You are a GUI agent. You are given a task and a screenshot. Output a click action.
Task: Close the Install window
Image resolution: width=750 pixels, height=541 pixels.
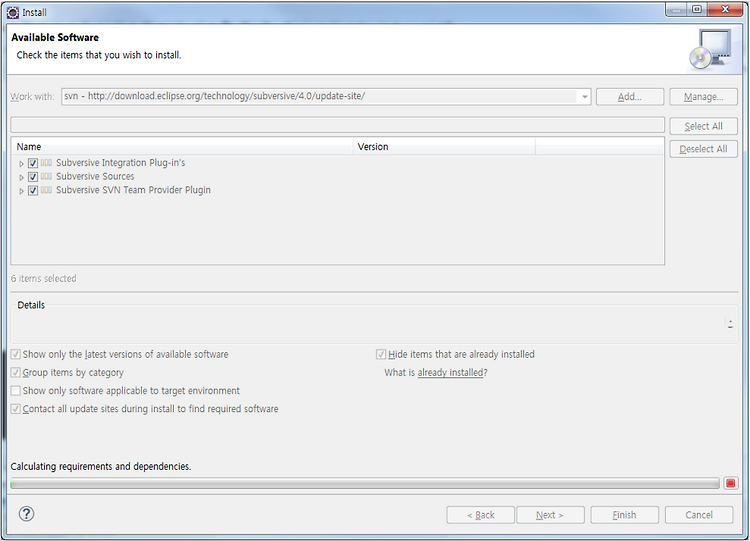click(x=725, y=10)
